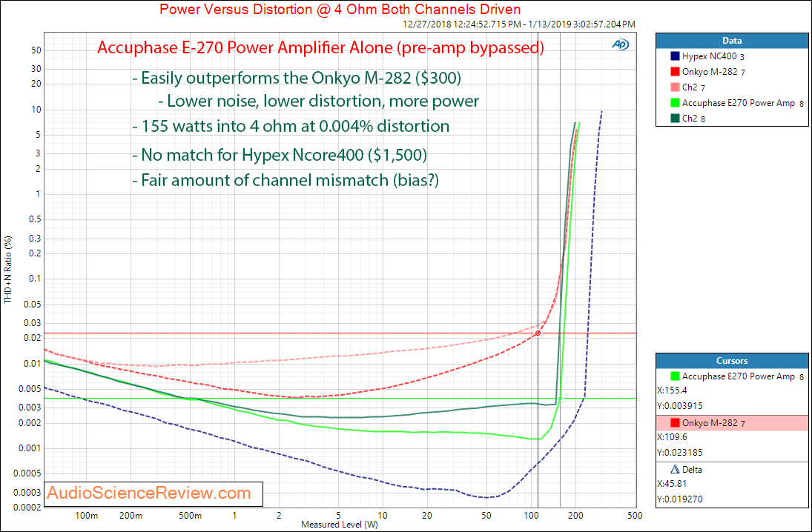The width and height of the screenshot is (812, 532).
Task: Click the 'No match for Hypex Ncore400' annotation
Action: (280, 155)
